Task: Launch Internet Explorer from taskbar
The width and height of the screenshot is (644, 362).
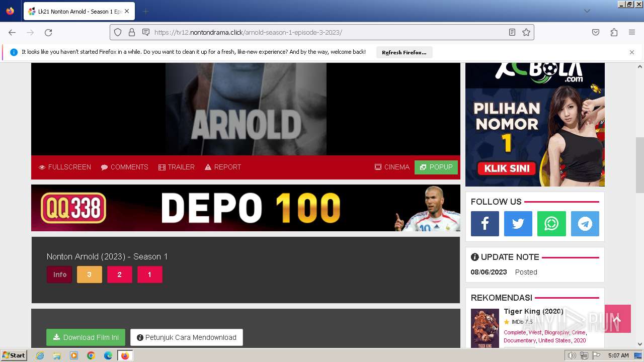Action: coord(40,355)
